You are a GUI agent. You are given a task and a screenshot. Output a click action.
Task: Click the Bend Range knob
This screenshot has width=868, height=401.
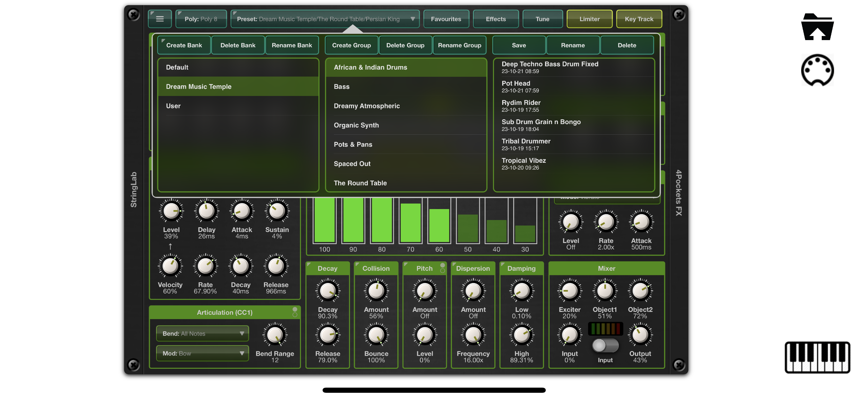275,335
